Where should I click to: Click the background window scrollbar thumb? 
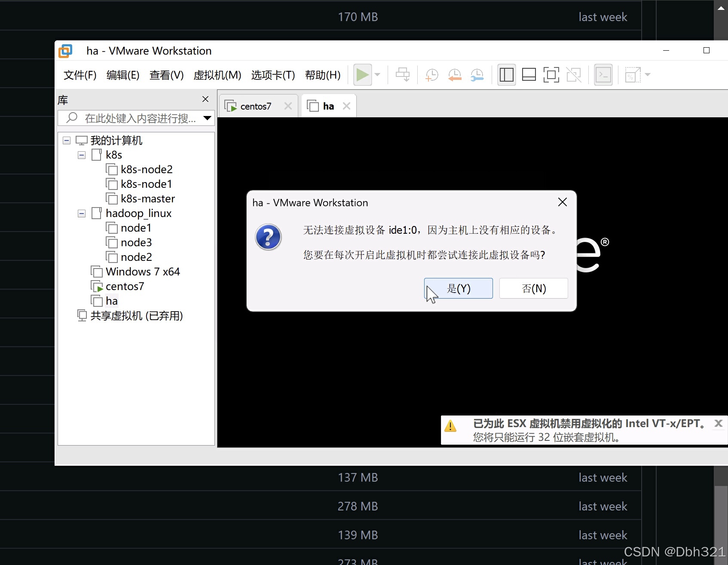click(721, 525)
